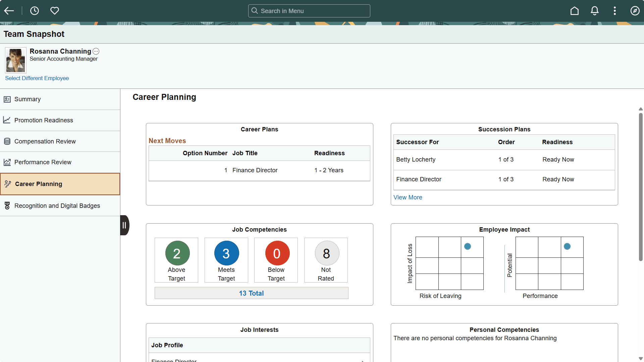Click the Performance Review graph icon
This screenshot has height=362, width=644.
click(x=7, y=162)
